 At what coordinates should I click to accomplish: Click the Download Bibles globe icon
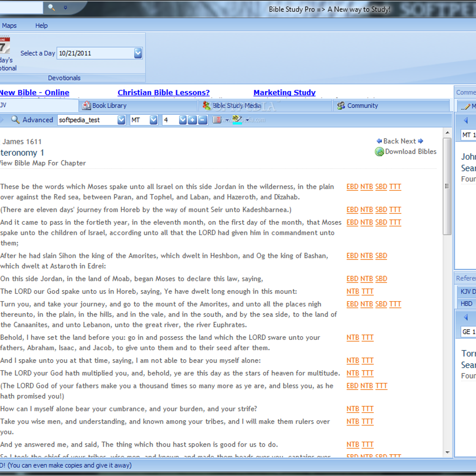pyautogui.click(x=380, y=152)
